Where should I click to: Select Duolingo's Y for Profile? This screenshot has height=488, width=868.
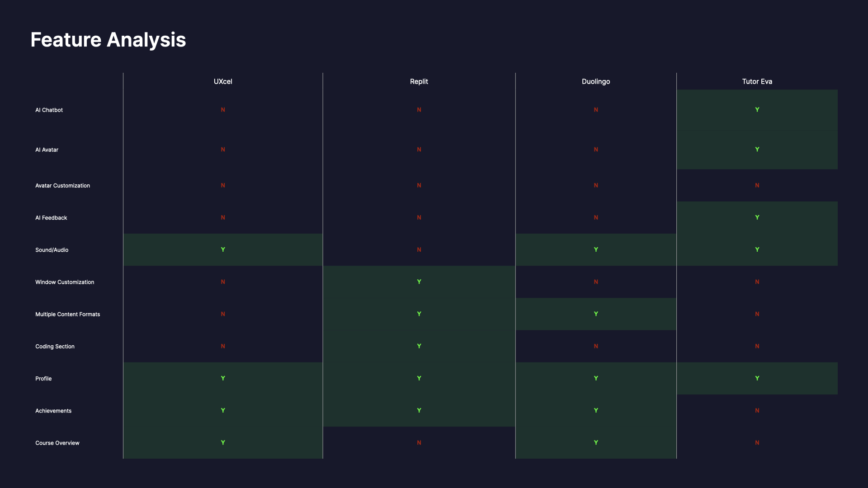[596, 378]
